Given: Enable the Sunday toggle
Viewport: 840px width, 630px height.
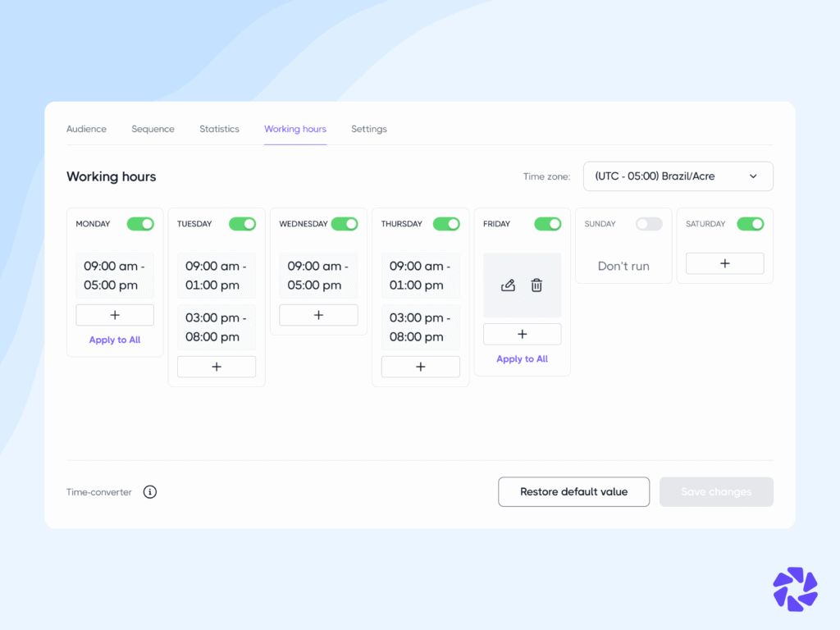Looking at the screenshot, I should 649,223.
